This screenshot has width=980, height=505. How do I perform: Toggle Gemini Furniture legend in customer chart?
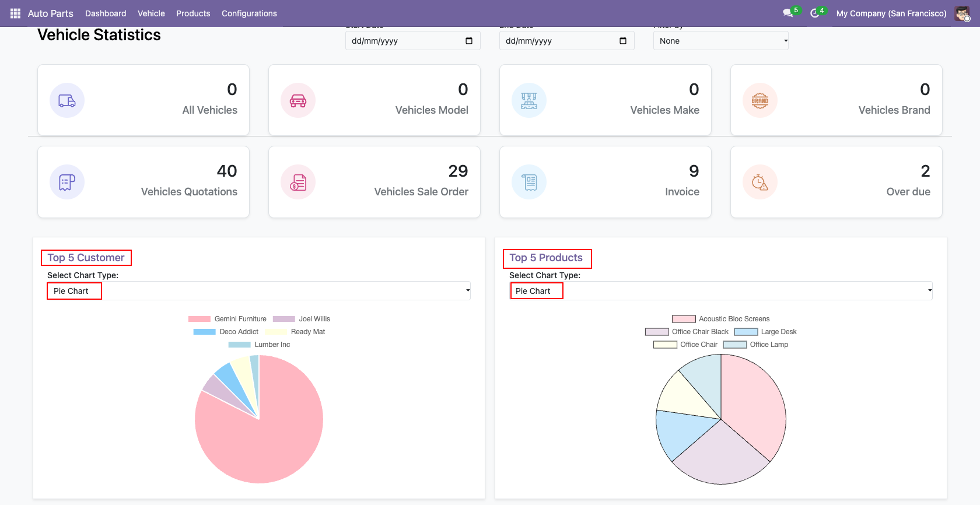coord(228,319)
